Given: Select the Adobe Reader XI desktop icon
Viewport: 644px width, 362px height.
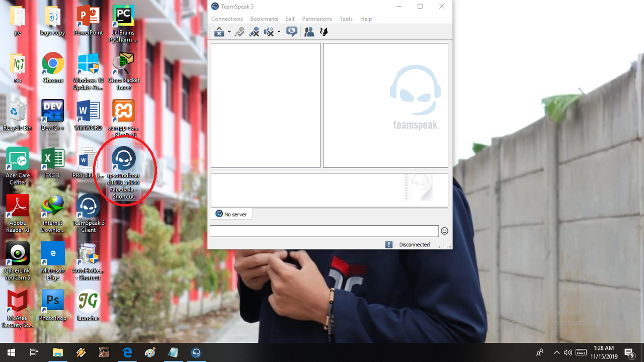Looking at the screenshot, I should click(x=18, y=214).
